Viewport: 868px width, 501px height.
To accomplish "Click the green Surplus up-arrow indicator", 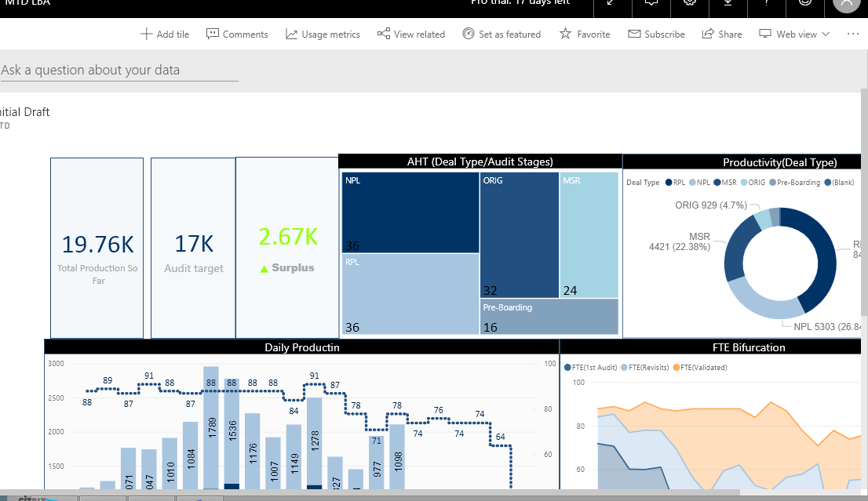I will coord(264,269).
